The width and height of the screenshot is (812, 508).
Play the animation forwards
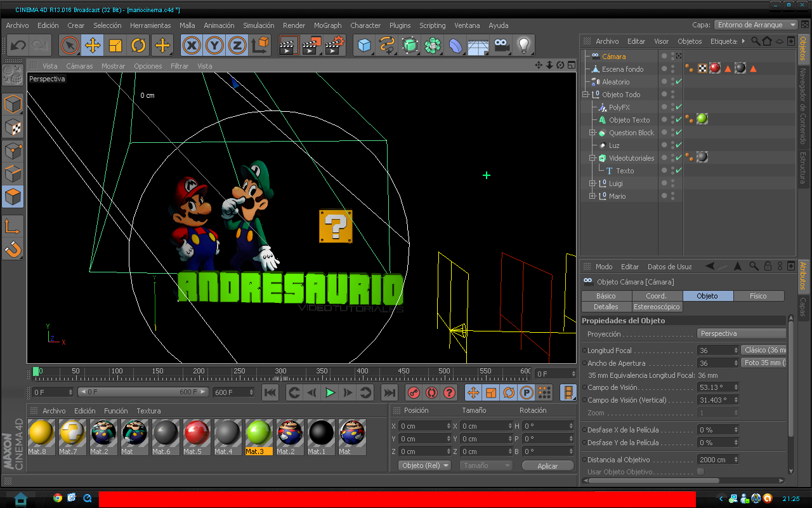click(330, 392)
